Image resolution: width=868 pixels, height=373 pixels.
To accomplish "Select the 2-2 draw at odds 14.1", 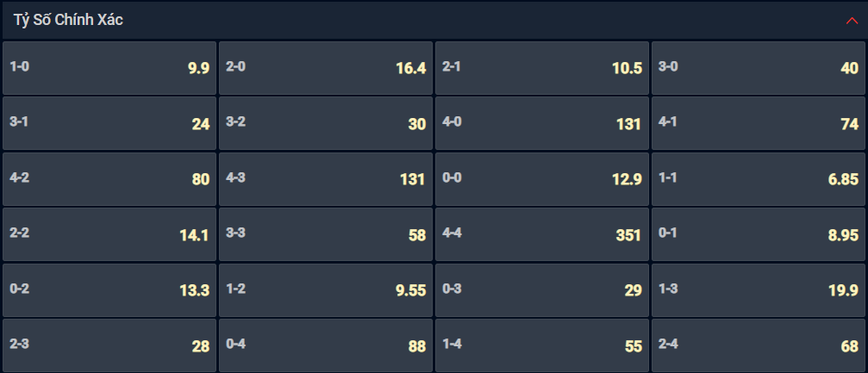I will [x=109, y=234].
